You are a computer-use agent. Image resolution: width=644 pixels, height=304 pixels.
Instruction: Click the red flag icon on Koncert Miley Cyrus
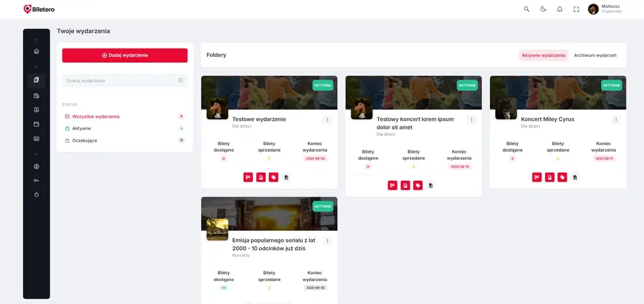coord(537,177)
